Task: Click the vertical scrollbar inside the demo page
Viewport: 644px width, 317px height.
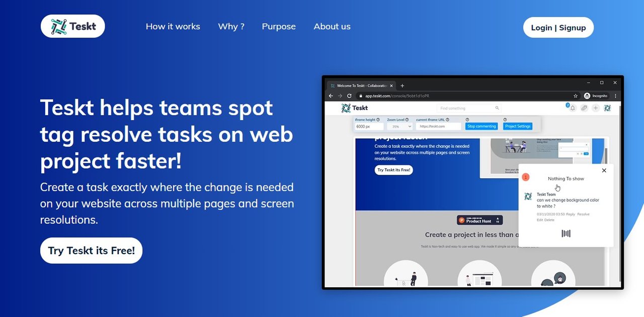Action: point(607,156)
